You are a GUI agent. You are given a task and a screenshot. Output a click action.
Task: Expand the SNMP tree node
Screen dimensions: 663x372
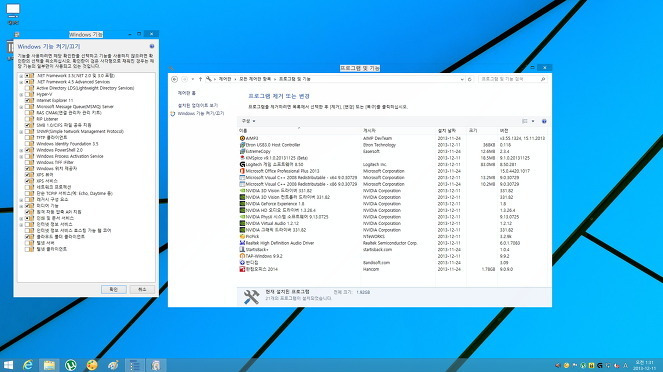21,131
